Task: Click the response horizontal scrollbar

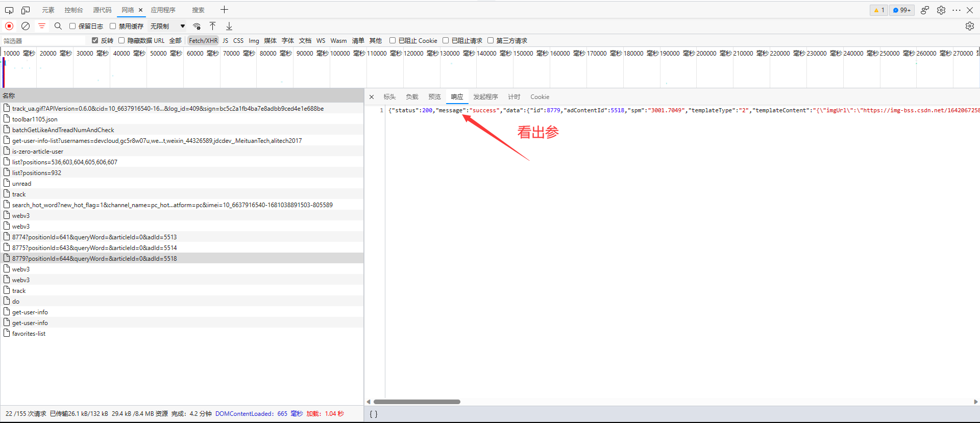Action: point(416,402)
